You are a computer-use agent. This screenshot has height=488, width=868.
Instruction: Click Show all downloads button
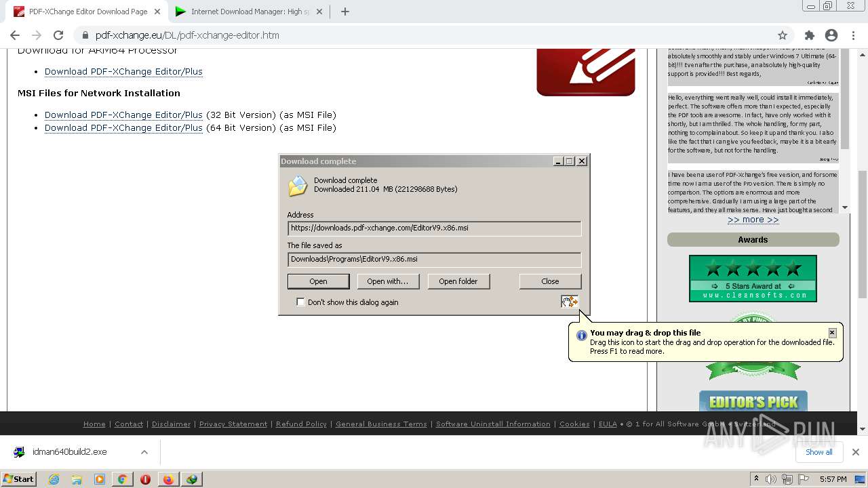coord(819,452)
